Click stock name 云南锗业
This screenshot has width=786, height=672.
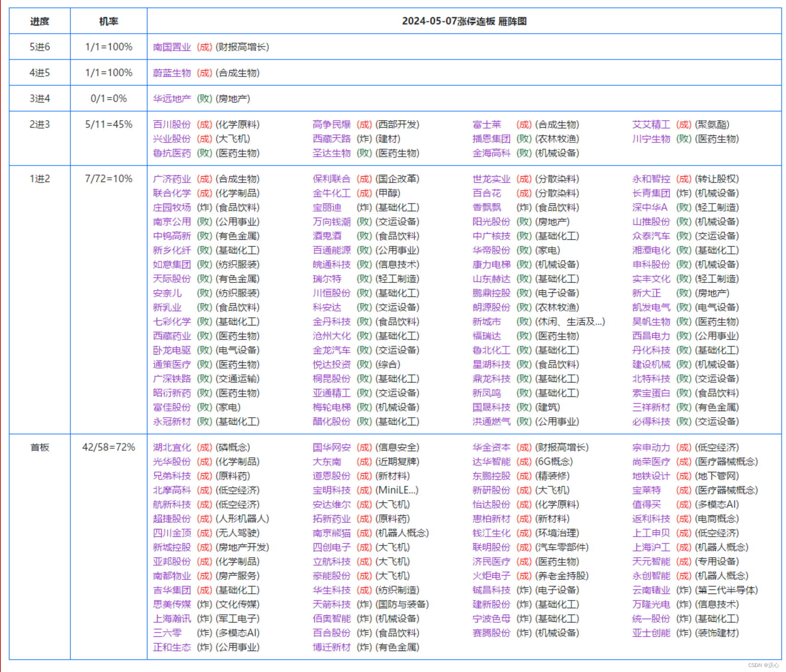[x=651, y=590]
